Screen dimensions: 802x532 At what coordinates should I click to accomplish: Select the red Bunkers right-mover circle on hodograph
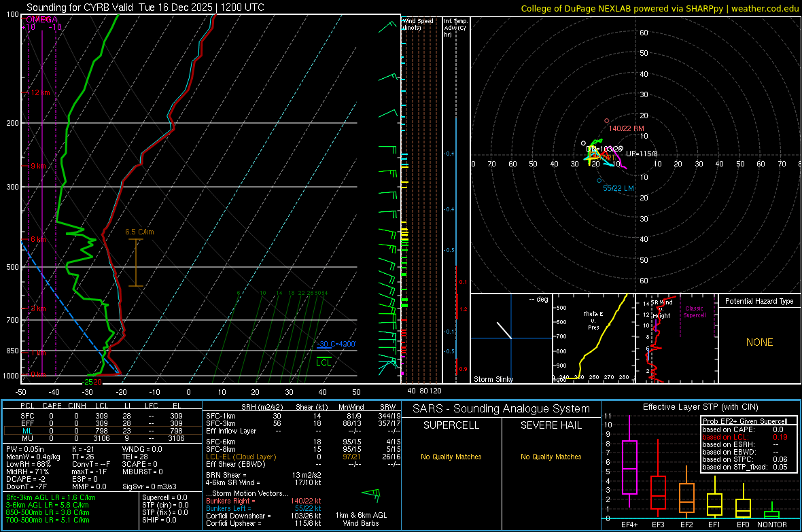click(x=607, y=121)
